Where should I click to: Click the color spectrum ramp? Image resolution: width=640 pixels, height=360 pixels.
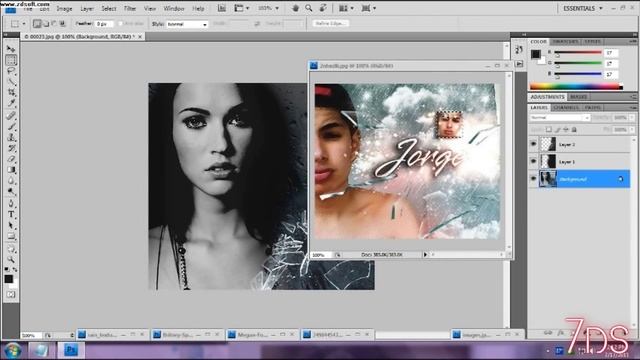click(x=576, y=86)
